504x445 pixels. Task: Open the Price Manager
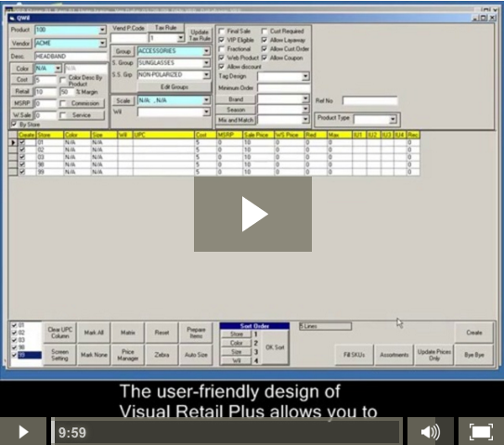pos(127,355)
